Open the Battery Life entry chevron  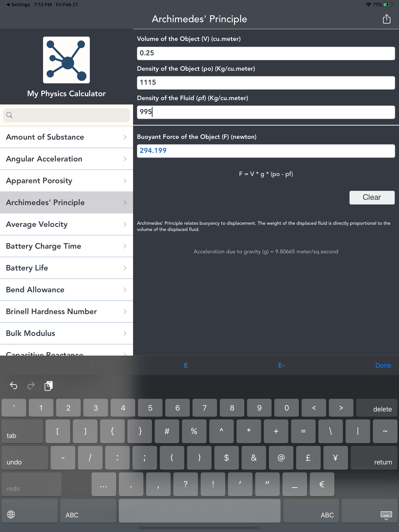(125, 268)
